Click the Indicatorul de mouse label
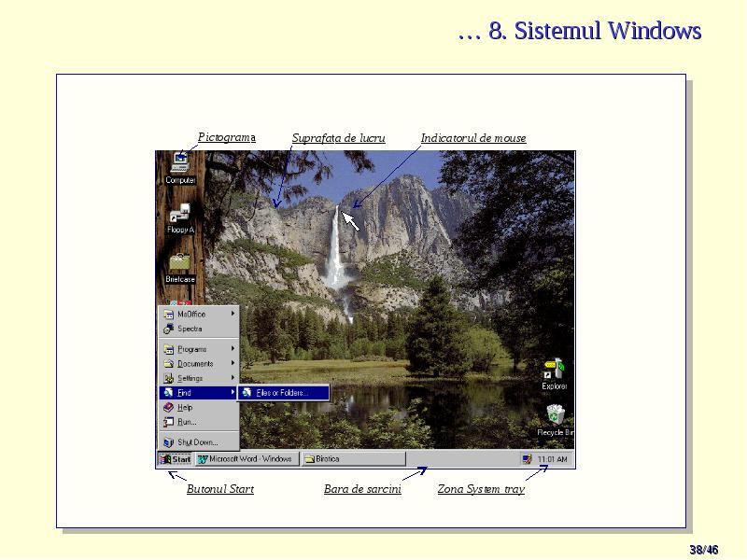747x560 pixels. tap(473, 138)
